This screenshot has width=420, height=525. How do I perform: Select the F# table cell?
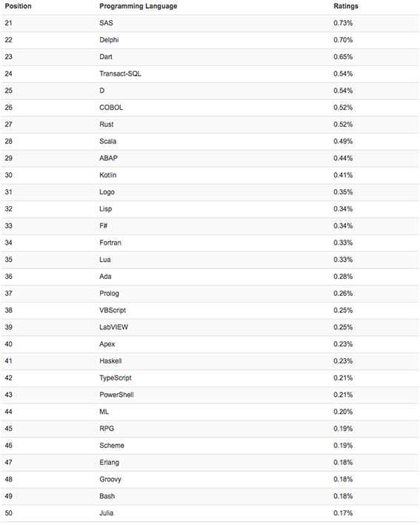click(x=103, y=225)
